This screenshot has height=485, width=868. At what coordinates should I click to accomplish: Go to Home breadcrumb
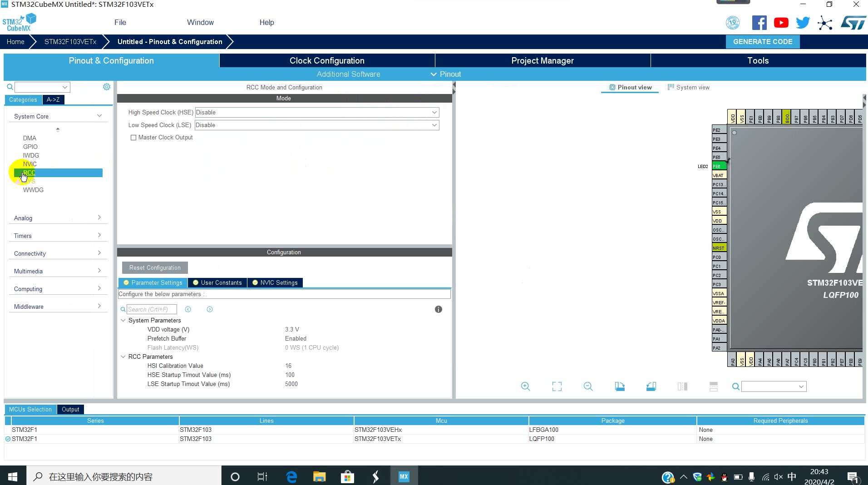(15, 41)
